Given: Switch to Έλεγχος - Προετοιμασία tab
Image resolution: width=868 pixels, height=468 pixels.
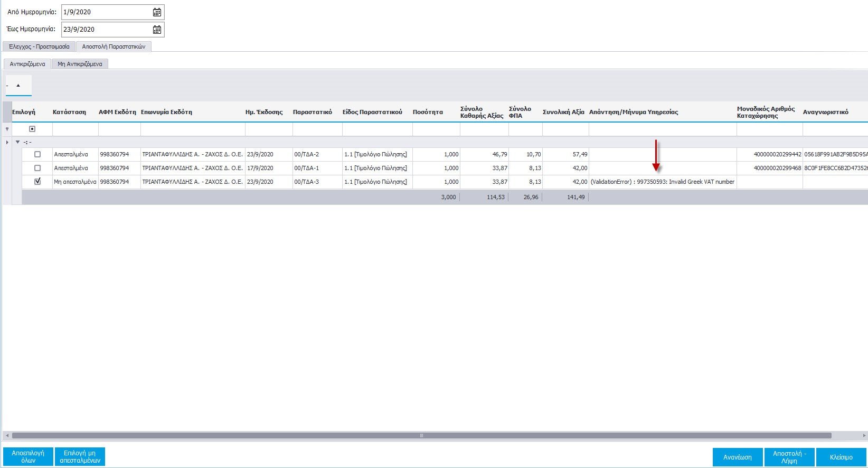Looking at the screenshot, I should tap(39, 46).
